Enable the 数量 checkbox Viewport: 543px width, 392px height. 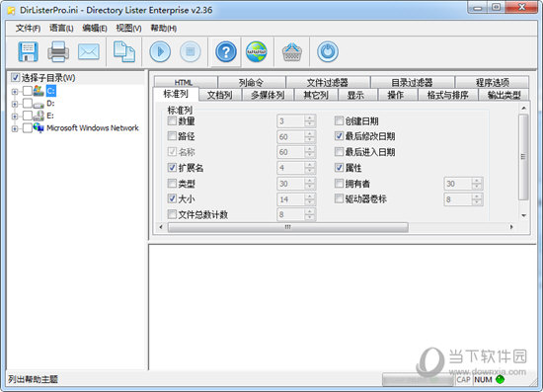172,120
